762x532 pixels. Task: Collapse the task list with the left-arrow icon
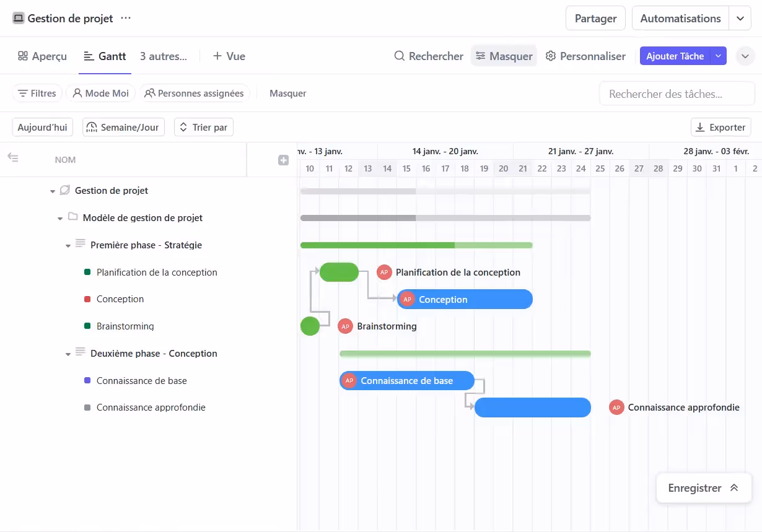click(x=13, y=159)
